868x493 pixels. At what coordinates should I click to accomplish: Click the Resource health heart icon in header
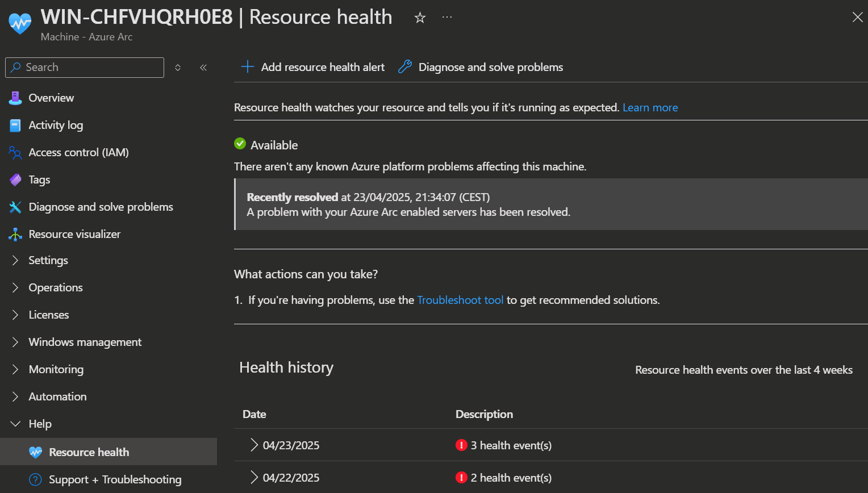20,23
